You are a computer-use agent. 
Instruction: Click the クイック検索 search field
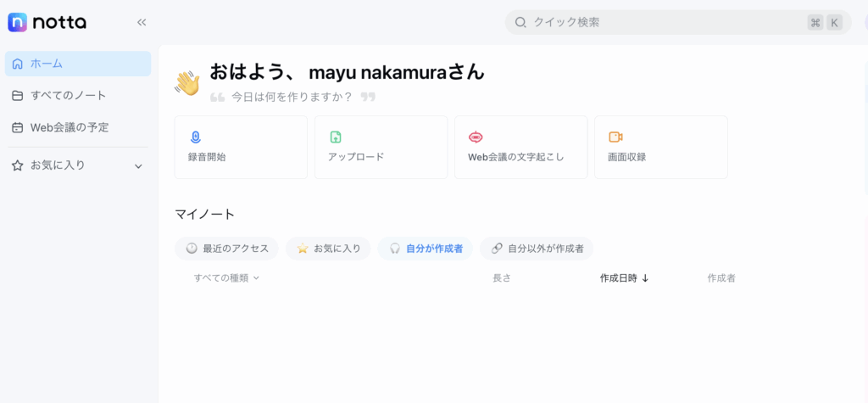point(678,23)
